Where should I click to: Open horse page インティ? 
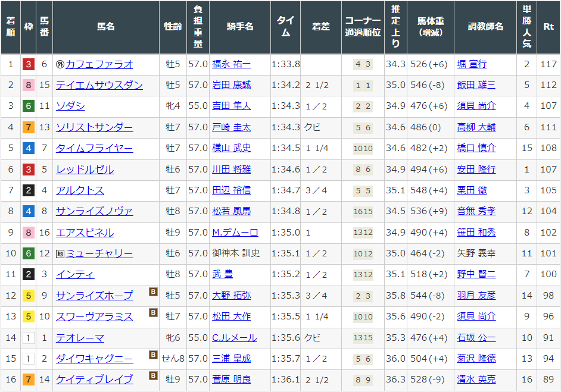[x=75, y=274]
